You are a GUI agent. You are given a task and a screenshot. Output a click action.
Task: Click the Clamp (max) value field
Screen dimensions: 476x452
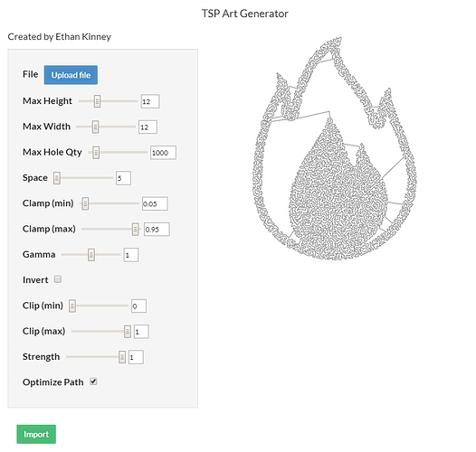coord(157,230)
